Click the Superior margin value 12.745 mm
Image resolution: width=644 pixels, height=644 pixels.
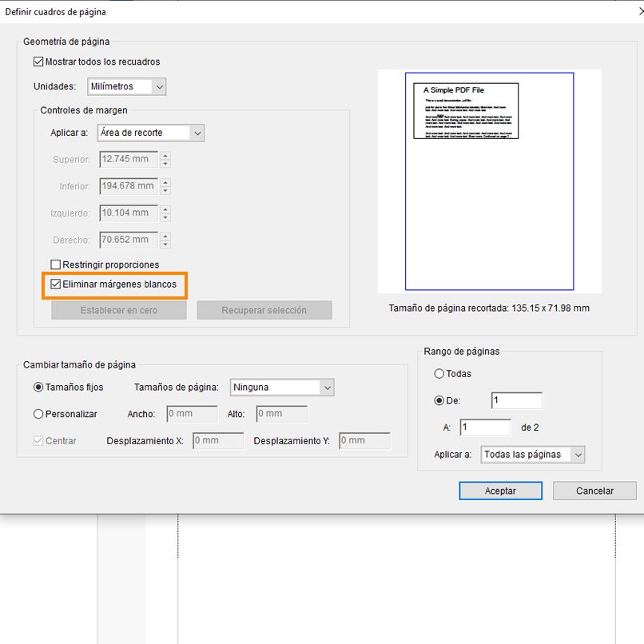(x=129, y=159)
